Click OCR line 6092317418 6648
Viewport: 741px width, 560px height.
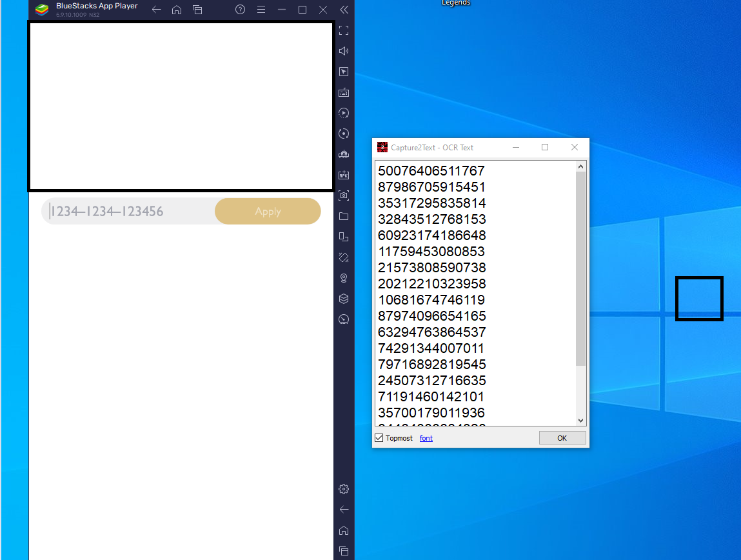click(x=432, y=235)
